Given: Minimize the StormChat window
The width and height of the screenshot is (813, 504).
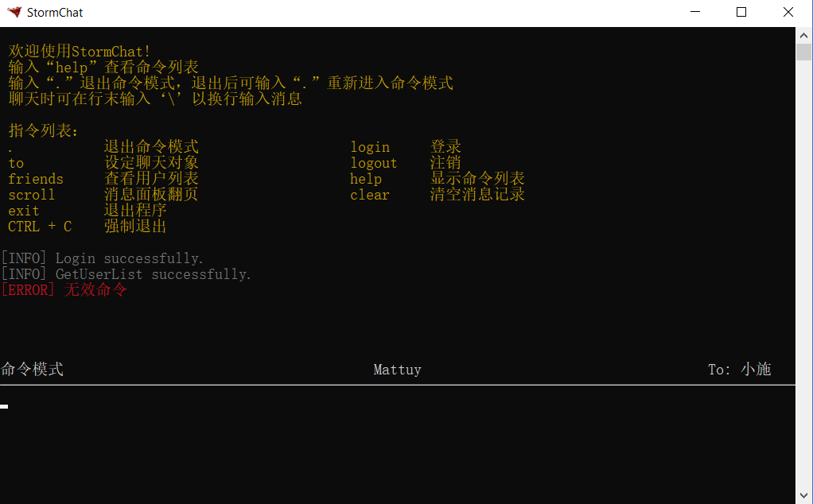Looking at the screenshot, I should 695,12.
